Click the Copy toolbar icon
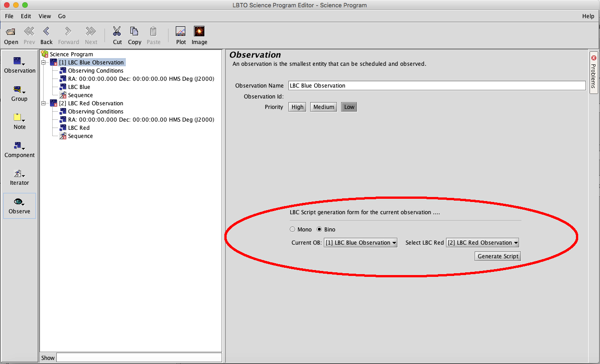Viewport: 600px width, 364px height. point(134,31)
